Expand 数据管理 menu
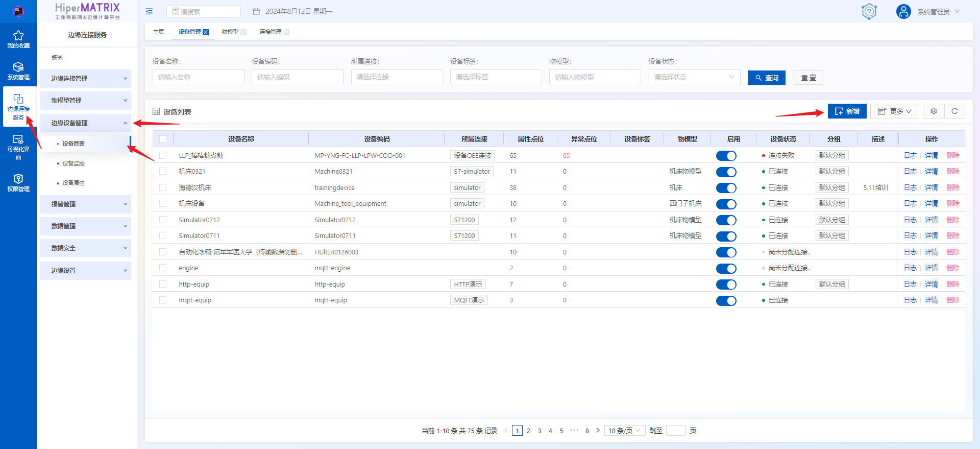The width and height of the screenshot is (980, 449). tap(86, 226)
